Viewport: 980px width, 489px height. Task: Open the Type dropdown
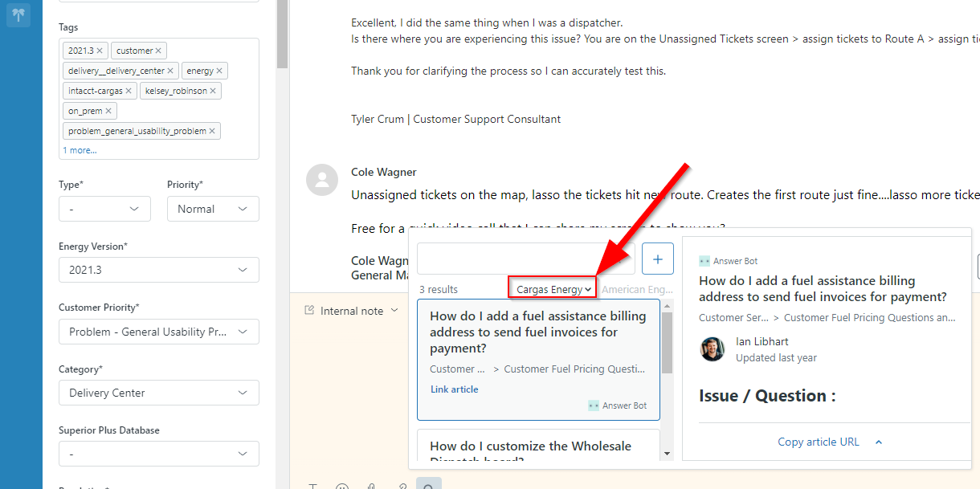pyautogui.click(x=104, y=209)
